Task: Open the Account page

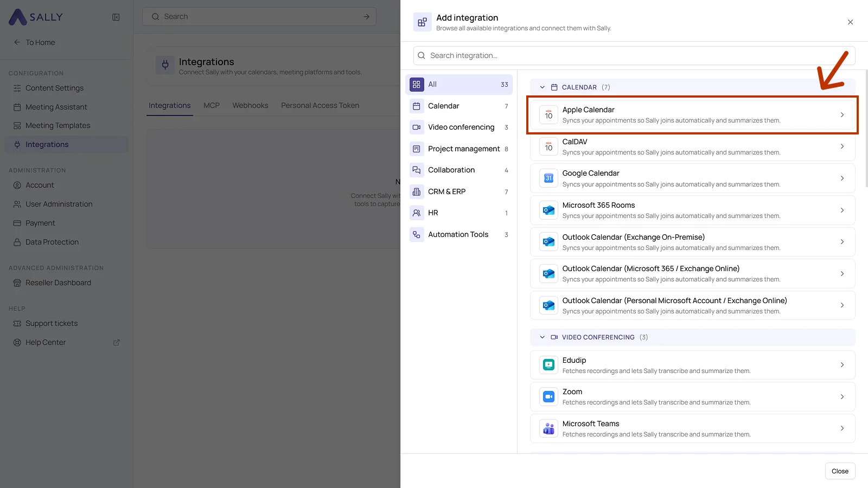Action: (x=66, y=185)
